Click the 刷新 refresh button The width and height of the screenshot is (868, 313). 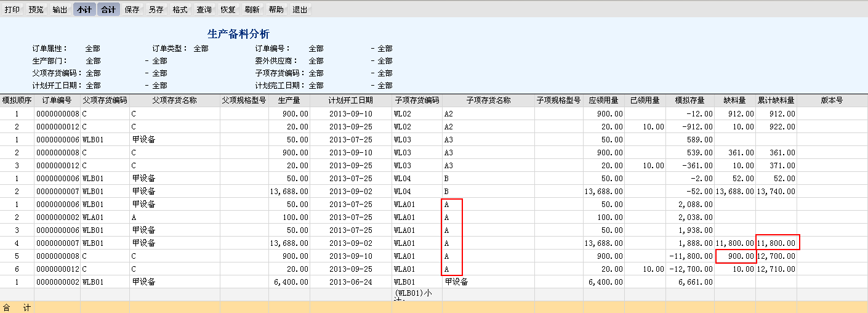click(x=252, y=9)
